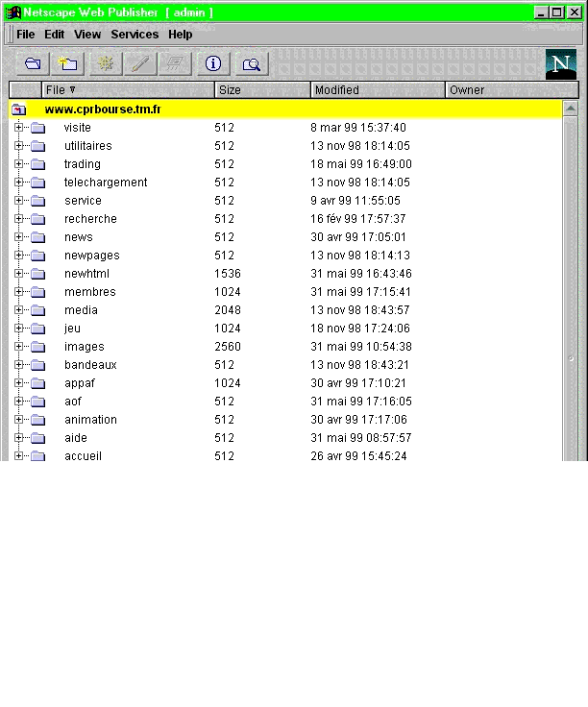Image resolution: width=588 pixels, height=707 pixels.
Task: Expand the aide folder node
Action: click(18, 437)
